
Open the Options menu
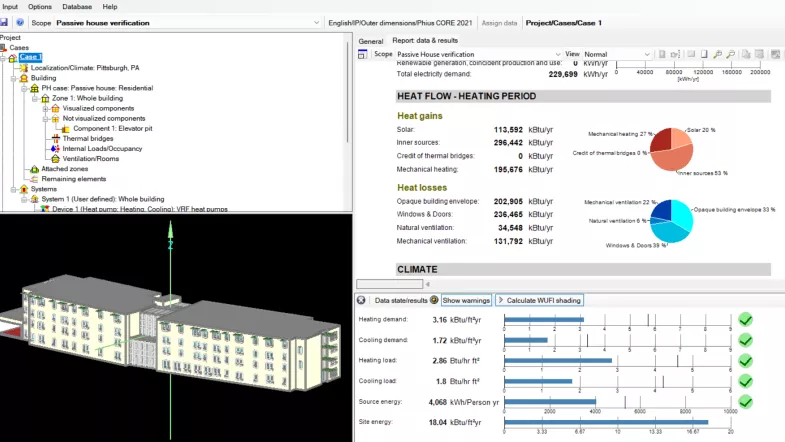[40, 6]
